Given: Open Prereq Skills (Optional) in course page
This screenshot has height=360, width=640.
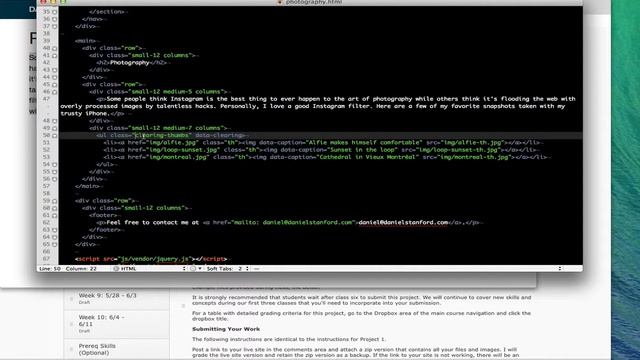Looking at the screenshot, I should tap(97, 349).
